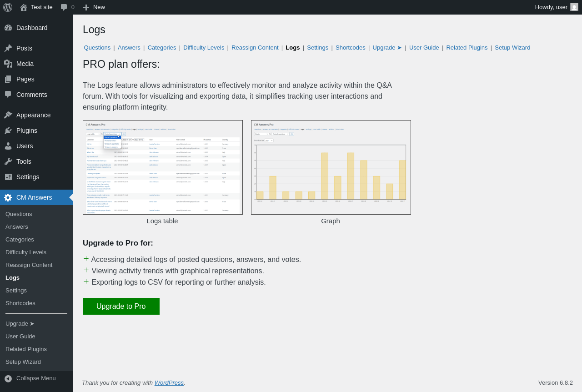Select Appearance in the admin menu
This screenshot has width=582, height=392.
pyautogui.click(x=36, y=115)
